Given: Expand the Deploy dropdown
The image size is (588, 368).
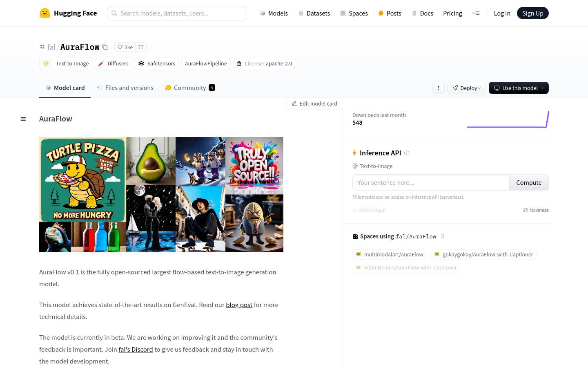Looking at the screenshot, I should coord(467,88).
